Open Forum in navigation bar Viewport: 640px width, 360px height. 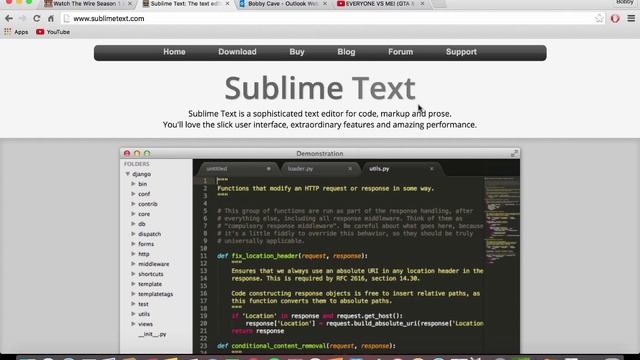coord(400,52)
